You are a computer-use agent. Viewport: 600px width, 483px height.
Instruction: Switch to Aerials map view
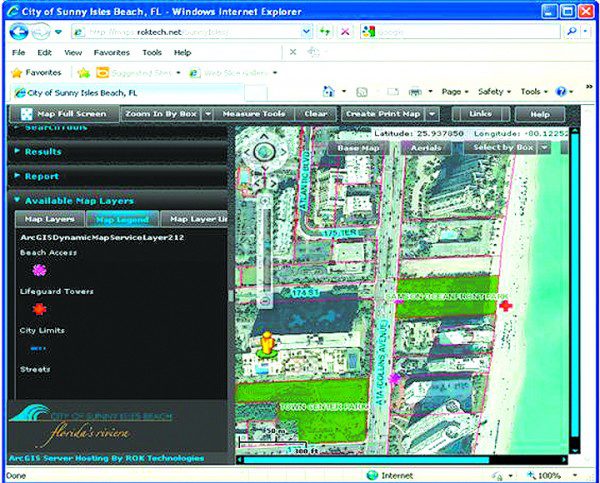coord(426,147)
